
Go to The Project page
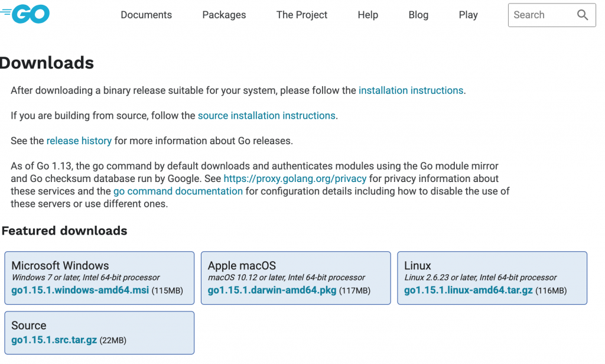tap(302, 15)
